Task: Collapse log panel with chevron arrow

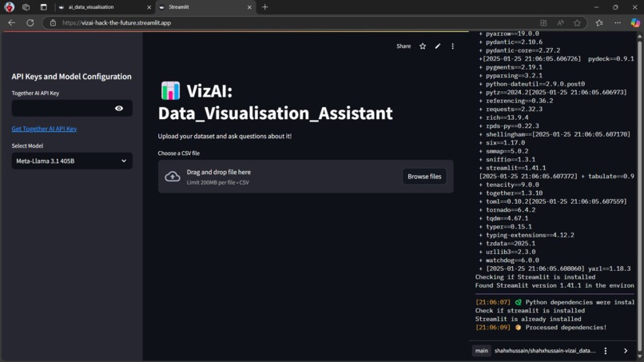Action: (626, 351)
